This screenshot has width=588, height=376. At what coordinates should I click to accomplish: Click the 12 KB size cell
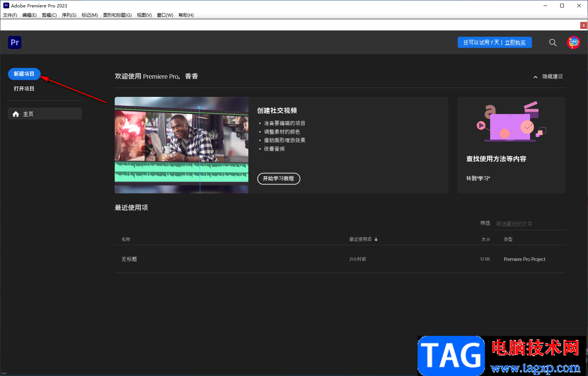(x=485, y=259)
